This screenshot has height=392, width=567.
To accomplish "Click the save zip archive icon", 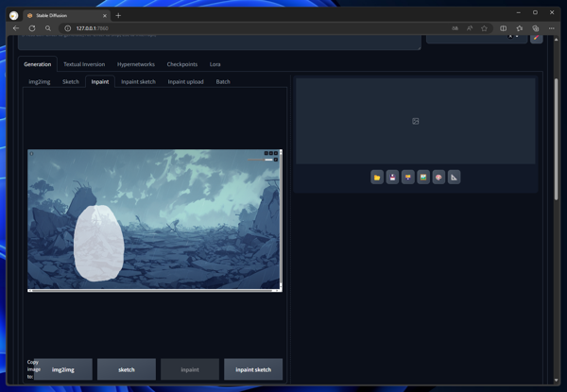I will 408,178.
